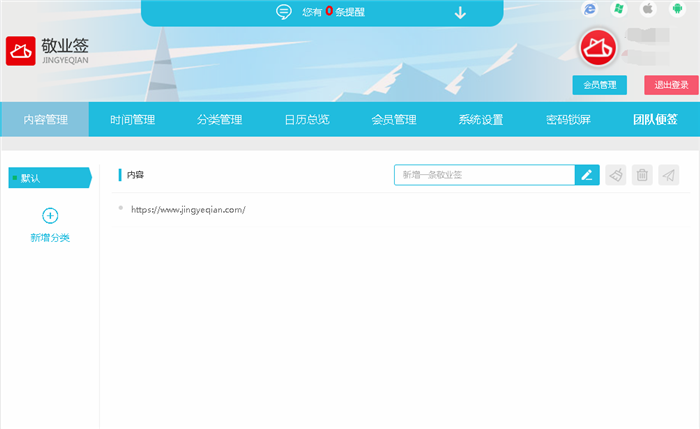Click the paper plane send icon
This screenshot has width=700, height=429.
point(669,175)
